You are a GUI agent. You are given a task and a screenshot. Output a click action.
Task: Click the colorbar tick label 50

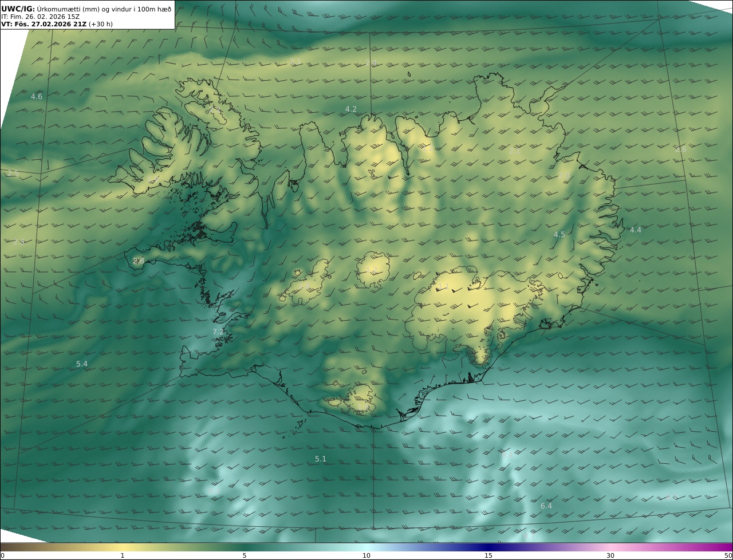tap(728, 555)
